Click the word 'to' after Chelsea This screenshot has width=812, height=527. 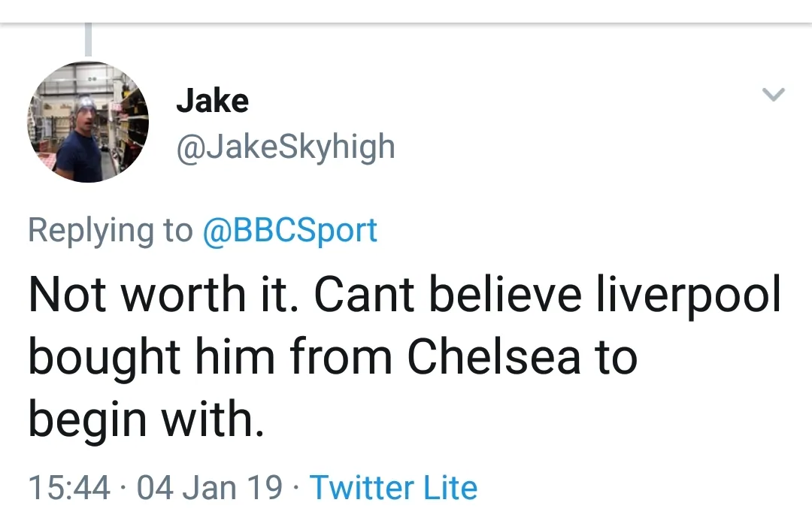click(617, 357)
